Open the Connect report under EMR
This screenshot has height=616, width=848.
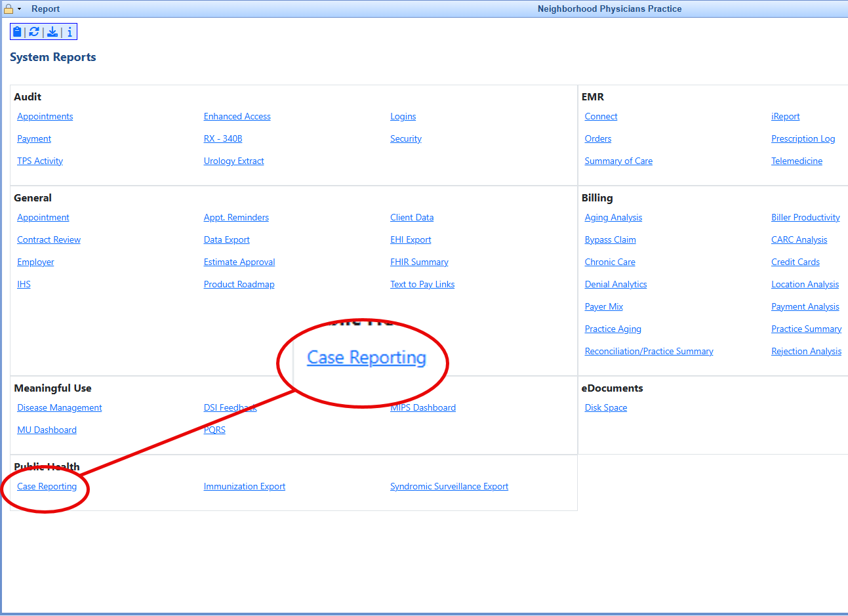(x=601, y=117)
